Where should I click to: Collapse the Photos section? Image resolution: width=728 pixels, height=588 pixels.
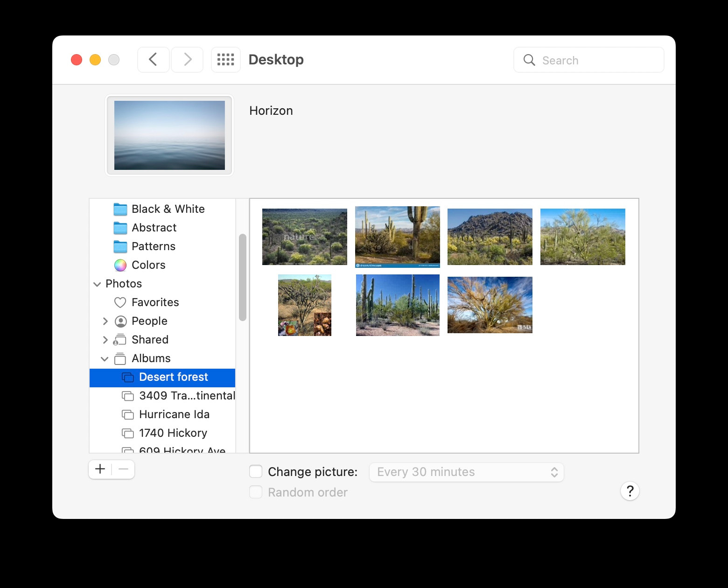pos(97,284)
